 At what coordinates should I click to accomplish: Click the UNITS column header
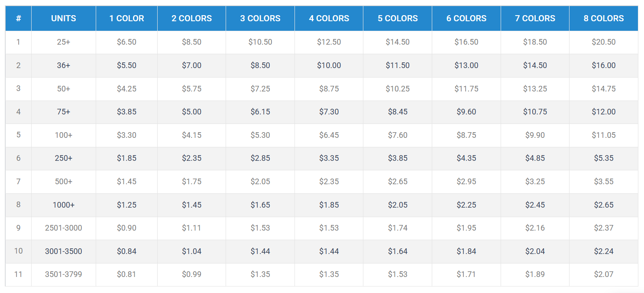click(63, 19)
